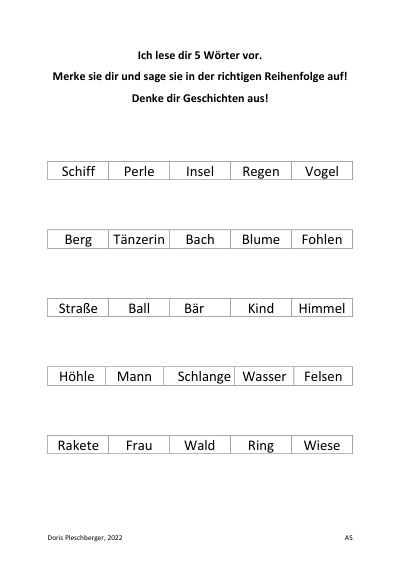Click the footer text 'Doris Pleschberger, 2022'
The image size is (400, 567).
pyautogui.click(x=85, y=538)
